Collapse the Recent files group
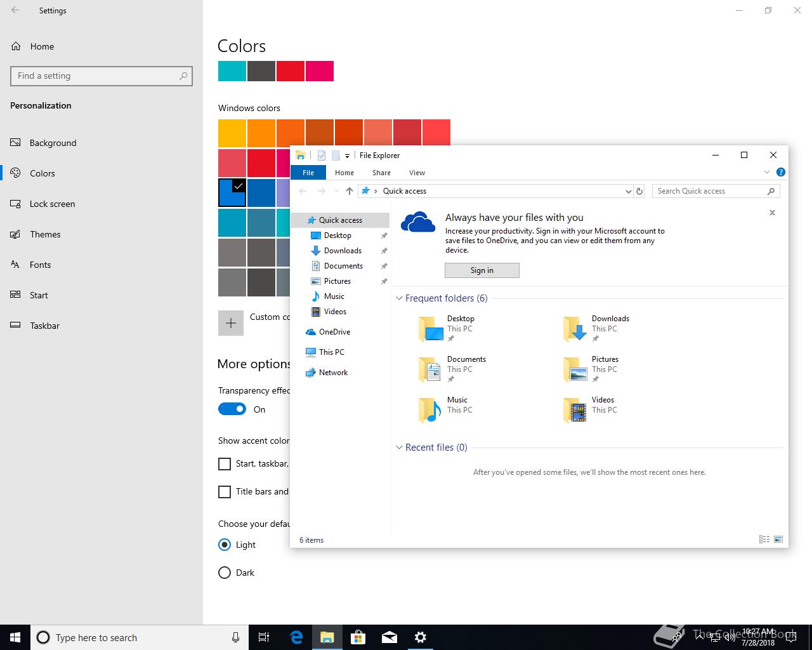Screen dimensions: 812x650 pyautogui.click(x=399, y=448)
